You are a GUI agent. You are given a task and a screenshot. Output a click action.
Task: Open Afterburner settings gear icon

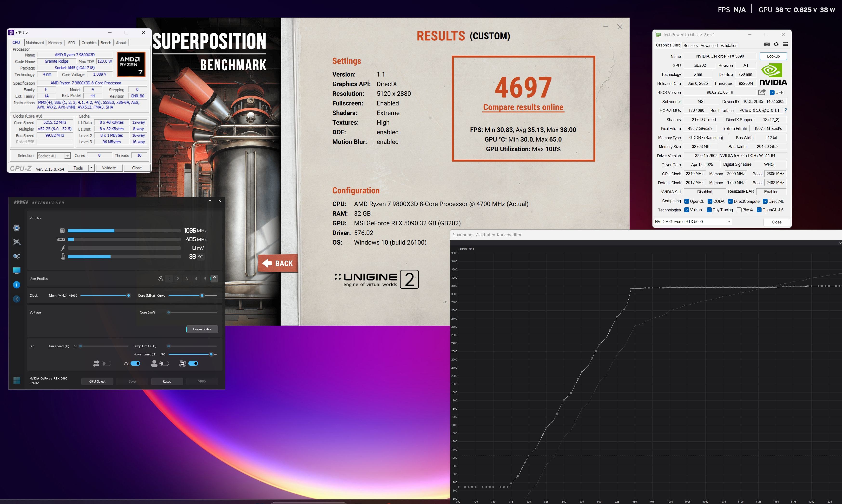coord(16,228)
